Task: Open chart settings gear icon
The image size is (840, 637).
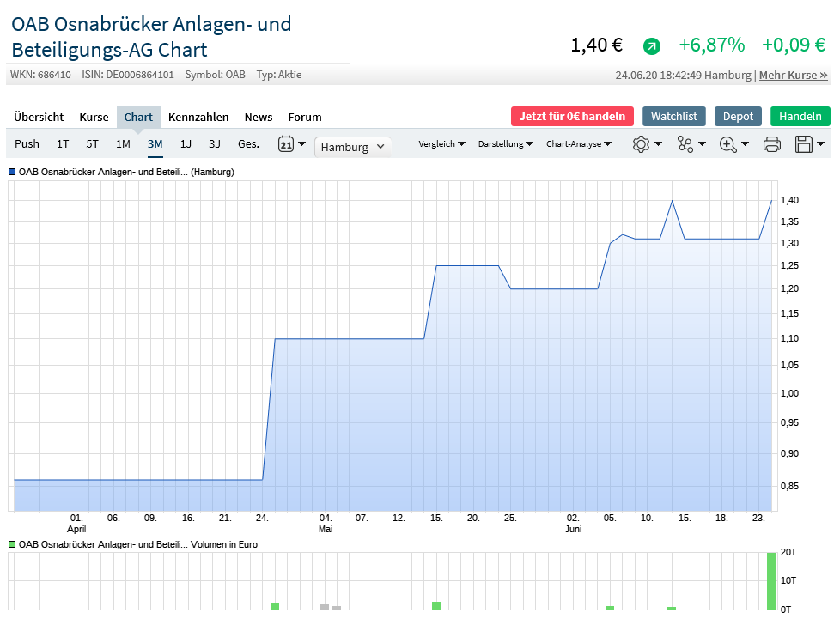Action: (x=641, y=144)
